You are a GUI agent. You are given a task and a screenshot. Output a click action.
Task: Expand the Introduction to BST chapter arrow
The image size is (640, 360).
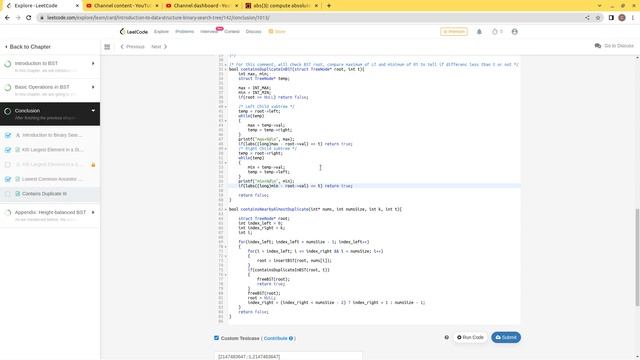point(93,64)
